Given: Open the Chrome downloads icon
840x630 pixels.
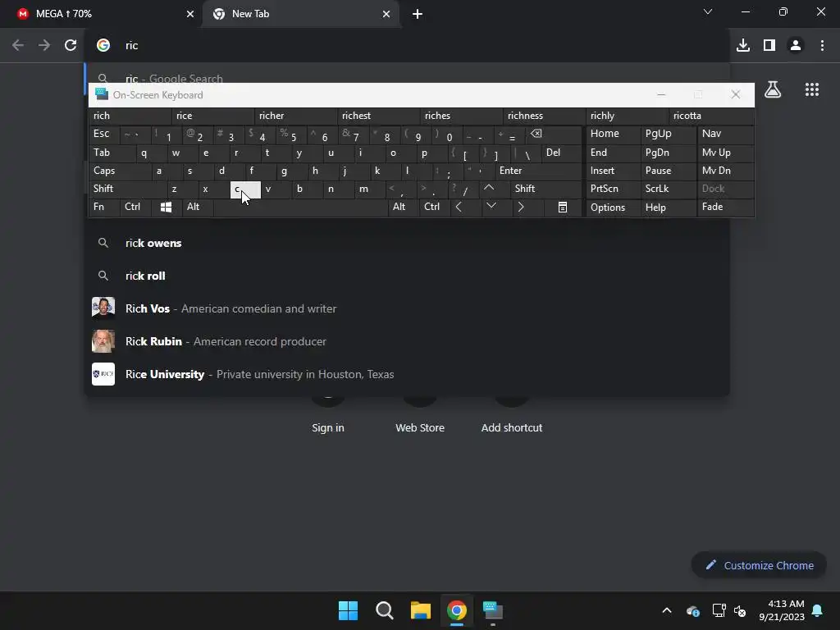Looking at the screenshot, I should pos(743,46).
